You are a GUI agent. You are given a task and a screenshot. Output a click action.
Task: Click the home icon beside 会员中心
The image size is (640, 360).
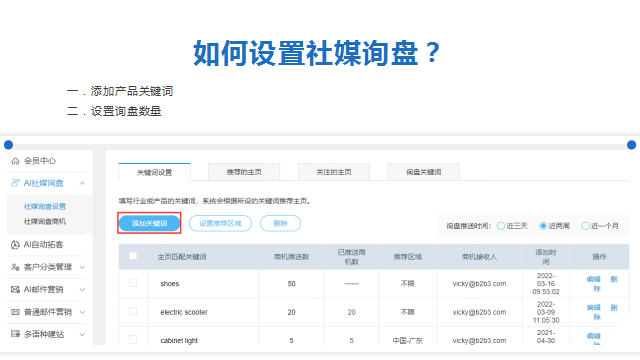pyautogui.click(x=15, y=161)
